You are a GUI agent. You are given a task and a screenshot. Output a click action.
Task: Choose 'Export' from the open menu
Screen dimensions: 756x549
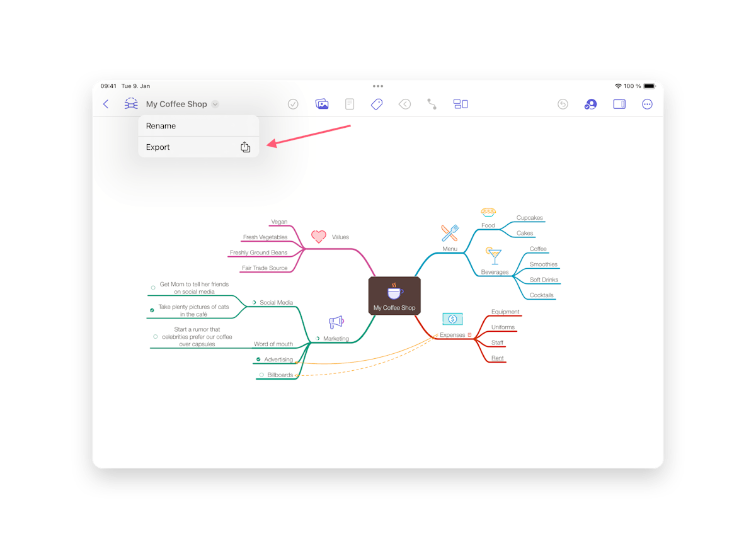click(157, 147)
